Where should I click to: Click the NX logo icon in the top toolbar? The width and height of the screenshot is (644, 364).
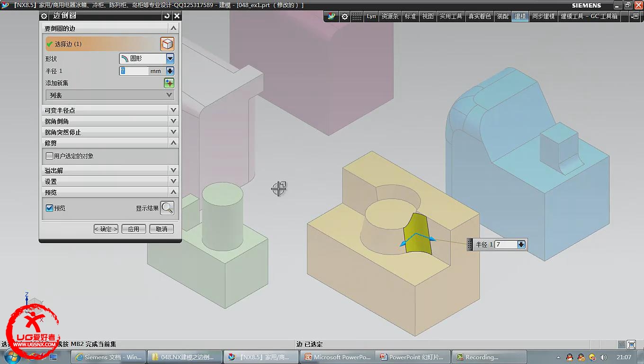click(x=331, y=16)
